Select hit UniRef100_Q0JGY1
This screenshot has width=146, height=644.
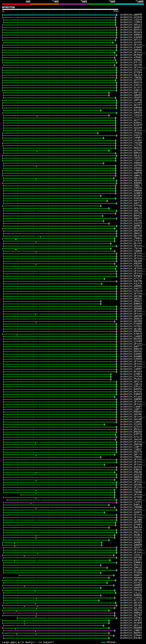(x=131, y=87)
